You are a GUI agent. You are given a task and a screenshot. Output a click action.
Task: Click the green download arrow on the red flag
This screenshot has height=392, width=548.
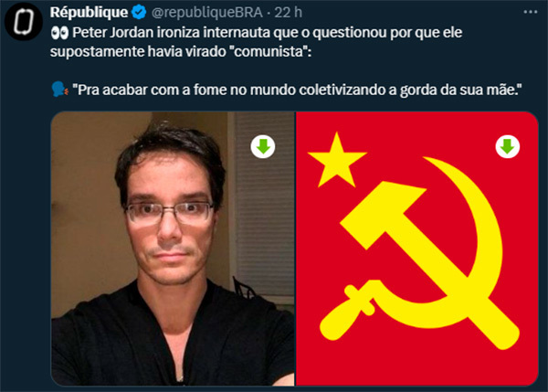(x=508, y=146)
